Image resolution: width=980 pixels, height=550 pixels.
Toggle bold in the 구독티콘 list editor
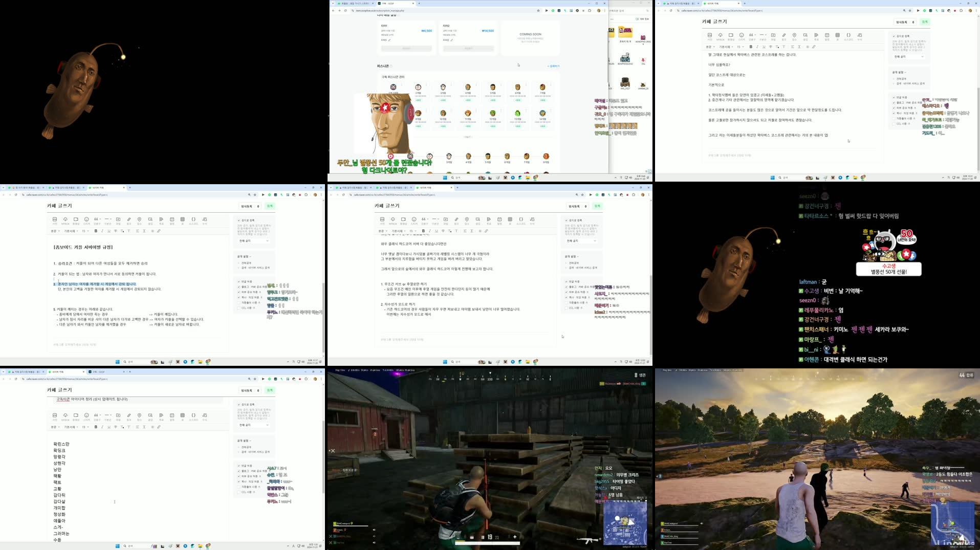point(96,427)
